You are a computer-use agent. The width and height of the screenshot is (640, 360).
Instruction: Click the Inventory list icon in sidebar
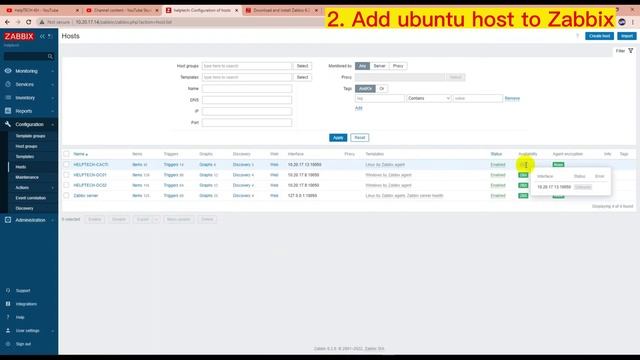(x=8, y=98)
